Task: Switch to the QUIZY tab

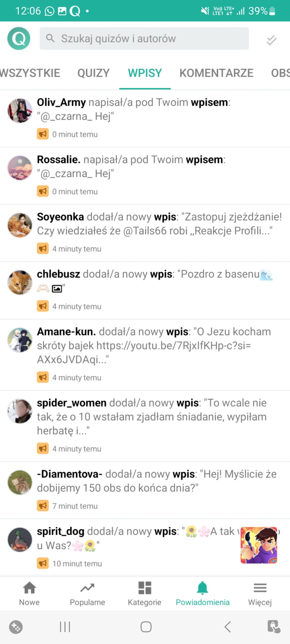Action: 93,73
